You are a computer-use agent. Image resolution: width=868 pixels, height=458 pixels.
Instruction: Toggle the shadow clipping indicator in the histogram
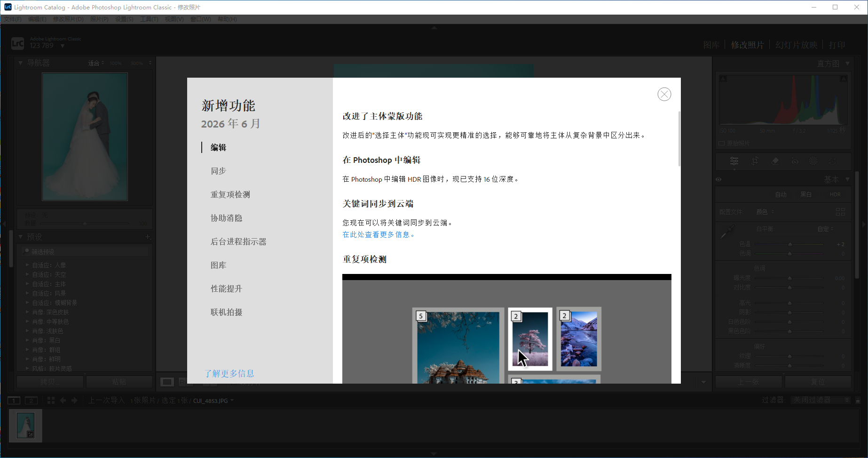pyautogui.click(x=723, y=78)
